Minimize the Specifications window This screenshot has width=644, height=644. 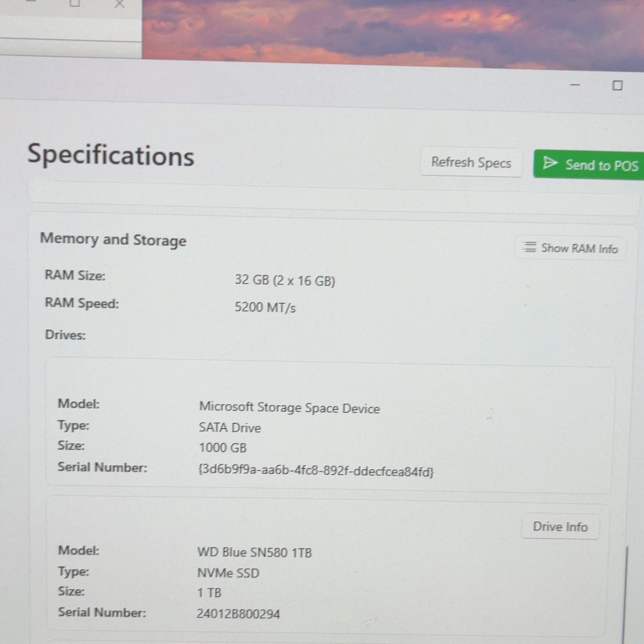[575, 85]
